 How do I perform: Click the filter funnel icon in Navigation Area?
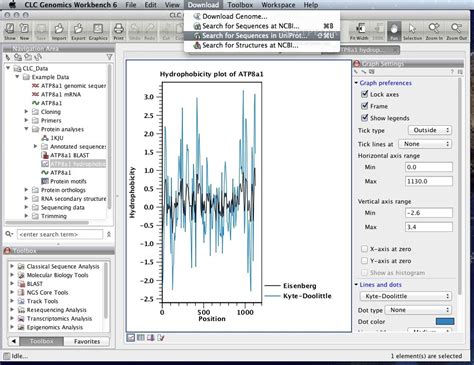click(109, 57)
